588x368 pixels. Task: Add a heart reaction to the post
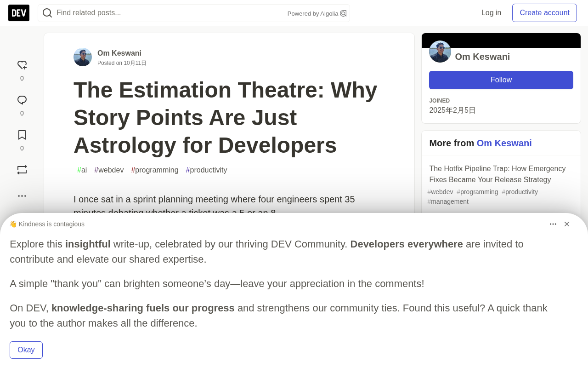point(22,65)
